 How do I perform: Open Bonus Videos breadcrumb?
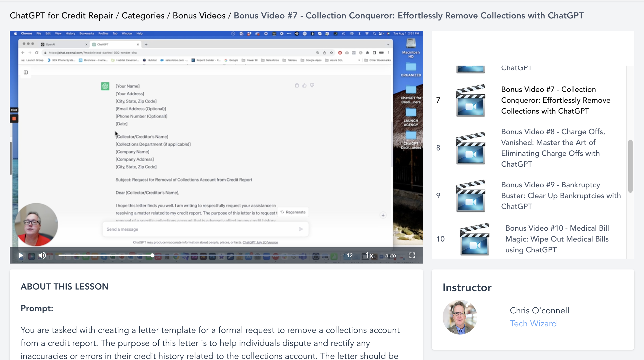pos(199,15)
